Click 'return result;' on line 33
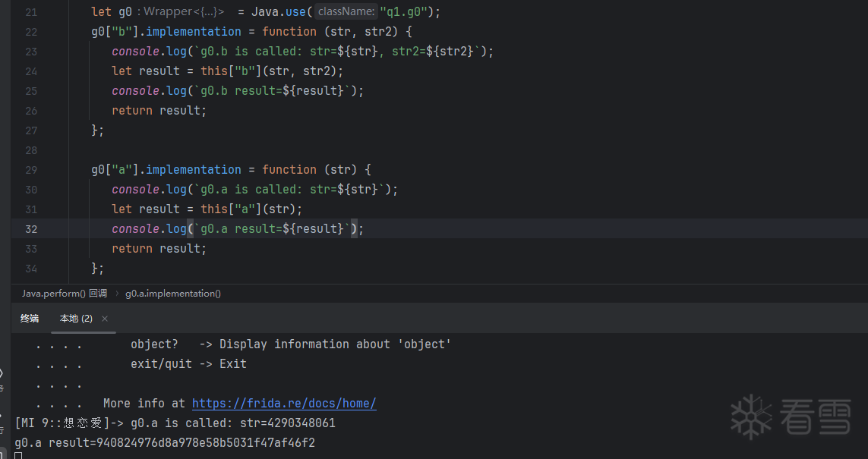Screen dimensions: 868x459 click(159, 249)
